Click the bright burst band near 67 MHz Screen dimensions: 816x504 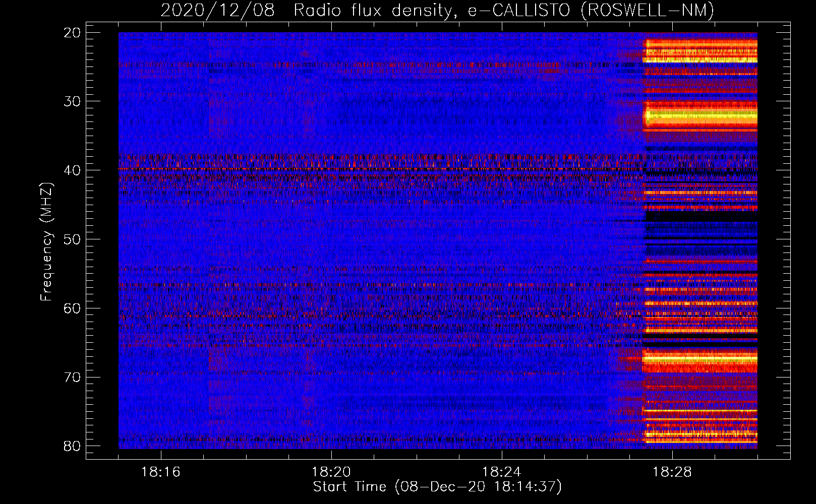(x=700, y=359)
